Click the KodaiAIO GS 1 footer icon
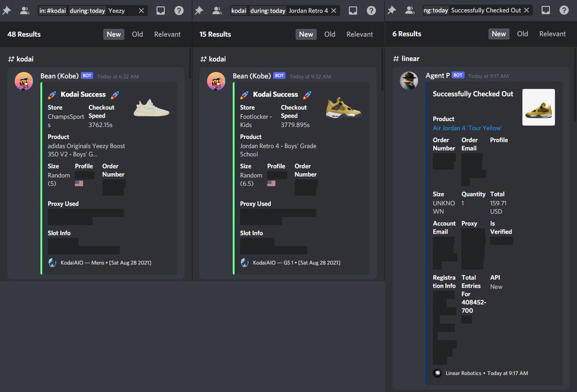The width and height of the screenshot is (577, 392). pyautogui.click(x=245, y=263)
